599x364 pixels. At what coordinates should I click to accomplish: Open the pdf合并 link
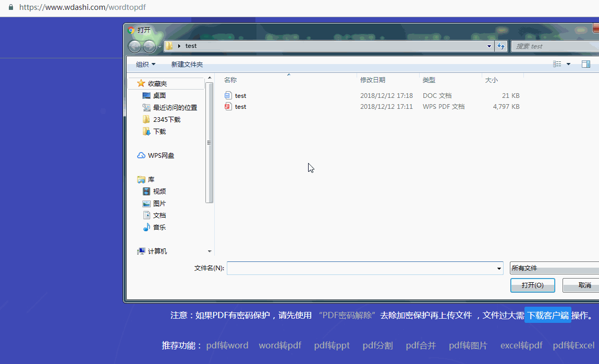click(x=421, y=345)
